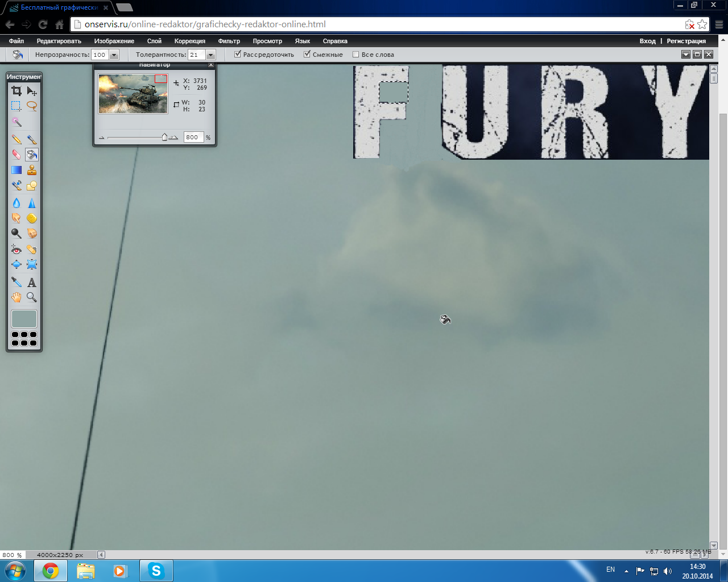Toggle the Рассредоточить checkbox
728x582 pixels.
tap(238, 55)
